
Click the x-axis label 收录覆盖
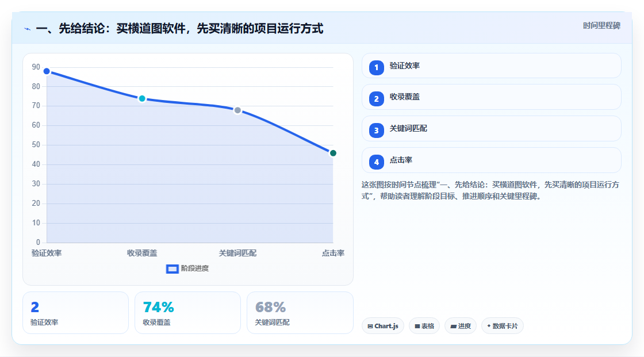pyautogui.click(x=142, y=253)
